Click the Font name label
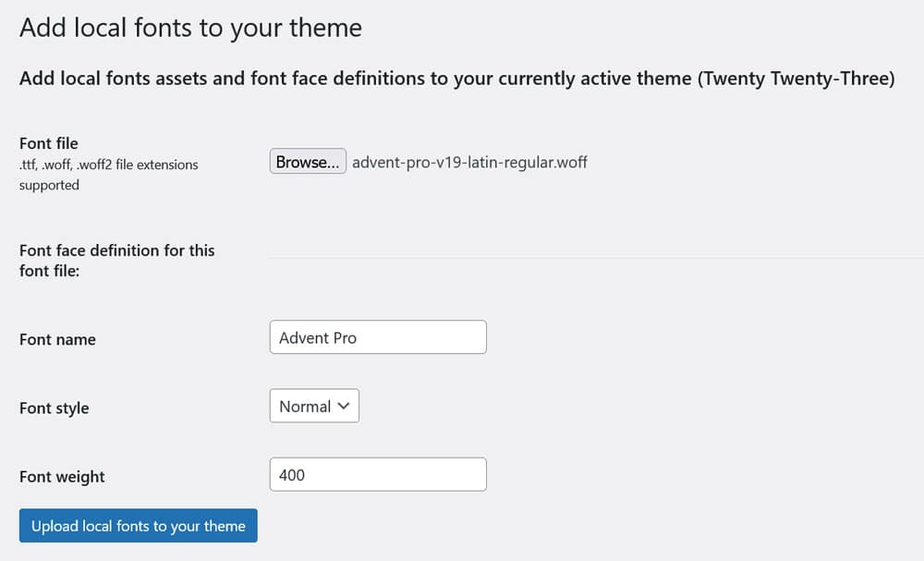Image resolution: width=924 pixels, height=561 pixels. 57,339
